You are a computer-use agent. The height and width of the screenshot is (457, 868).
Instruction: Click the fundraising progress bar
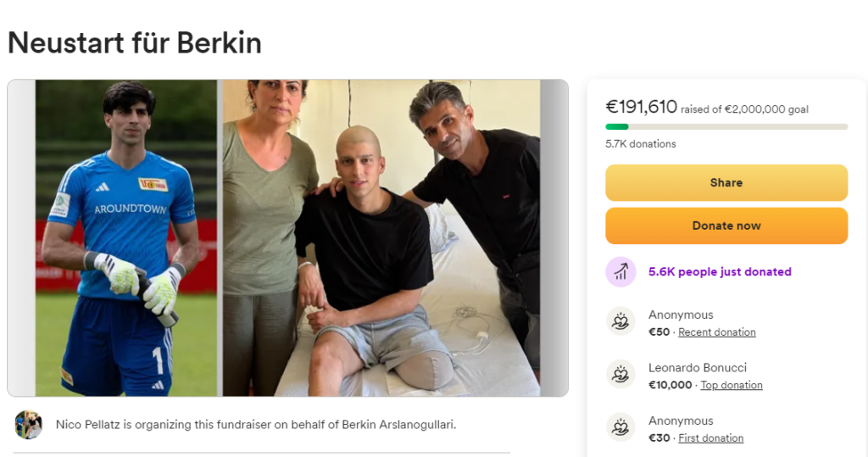pos(726,127)
